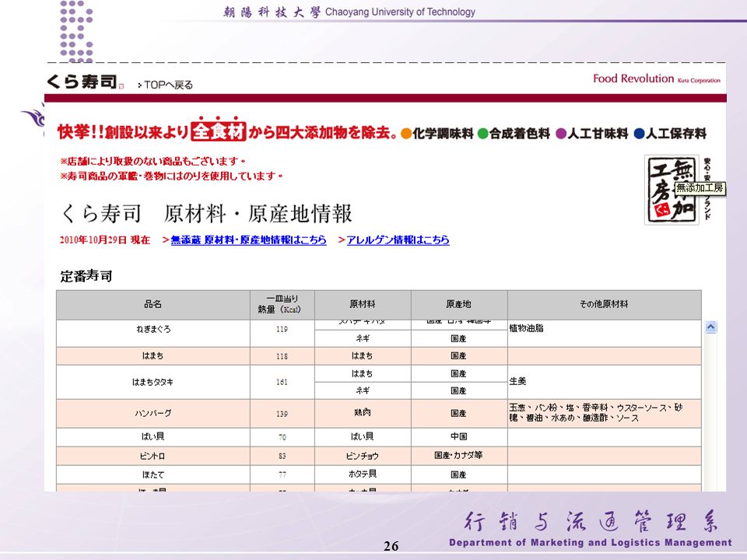The width and height of the screenshot is (747, 560).
Task: Open the TOPへ戻る link
Action: pos(165,85)
